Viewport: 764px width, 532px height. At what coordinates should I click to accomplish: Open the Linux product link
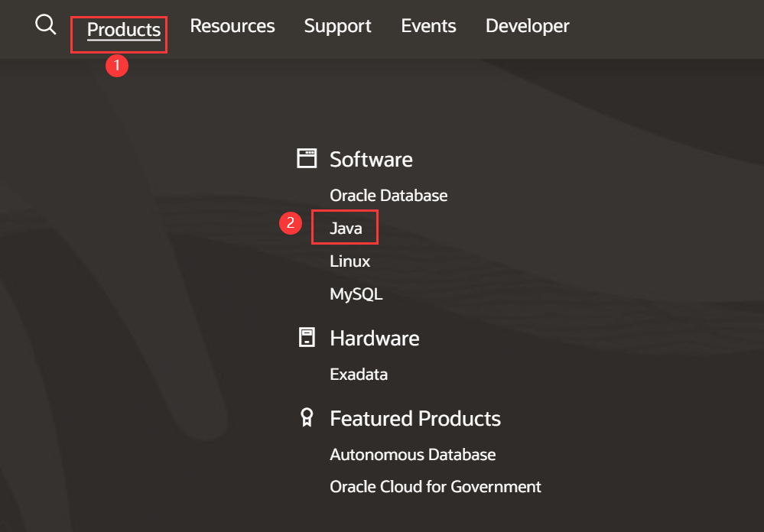click(x=349, y=261)
